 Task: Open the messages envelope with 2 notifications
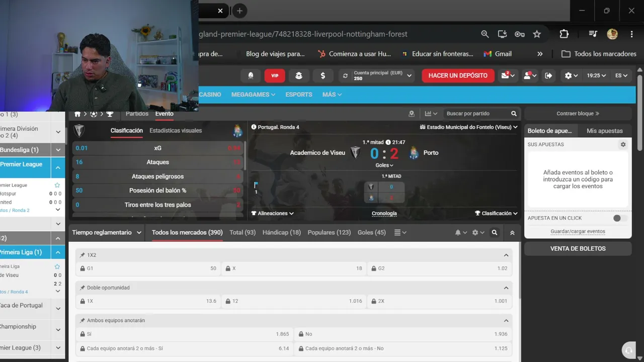507,75
